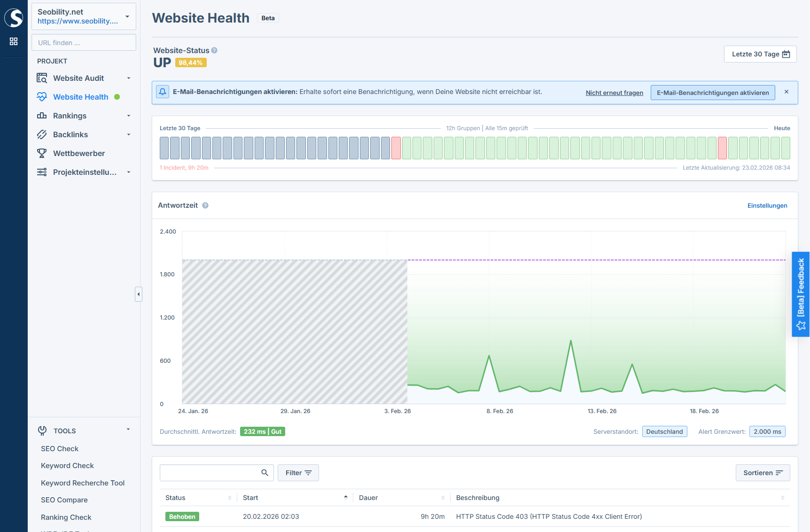Select the Website Audit magnifier icon

(42, 78)
